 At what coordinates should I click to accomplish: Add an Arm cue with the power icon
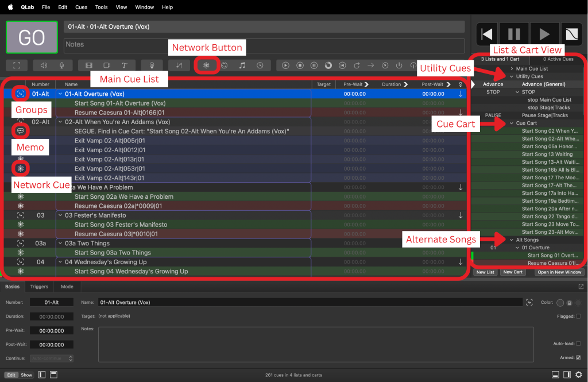click(x=399, y=65)
